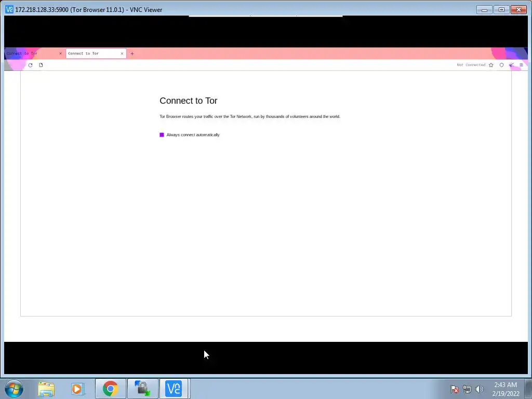532x399 pixels.
Task: Minimize the VNC Viewer window
Action: [484, 9]
